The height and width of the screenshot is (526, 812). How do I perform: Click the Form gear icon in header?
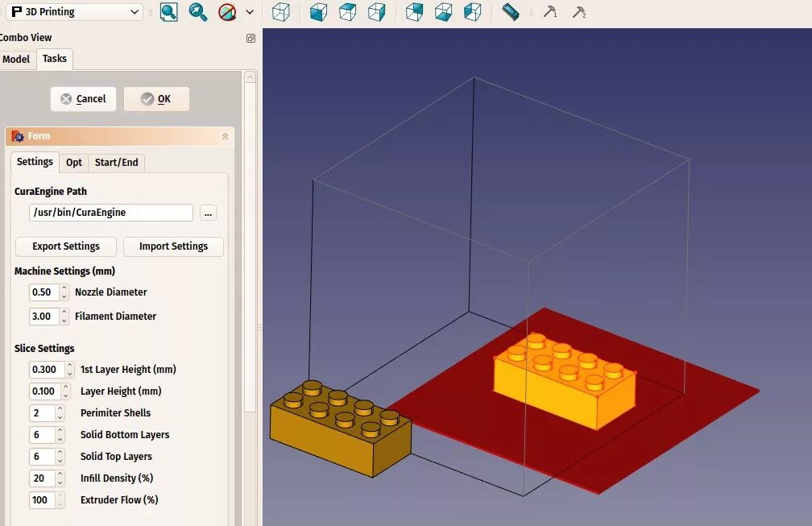pos(18,136)
